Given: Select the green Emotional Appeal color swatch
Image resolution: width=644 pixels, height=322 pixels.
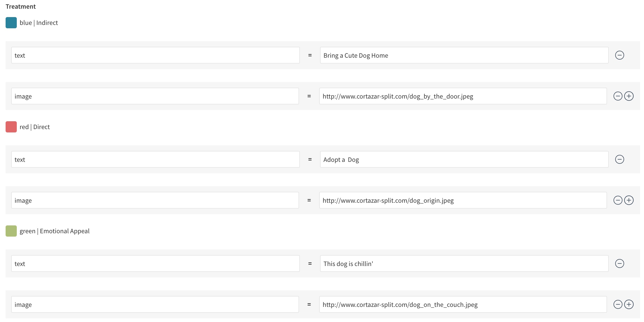Looking at the screenshot, I should tap(11, 231).
